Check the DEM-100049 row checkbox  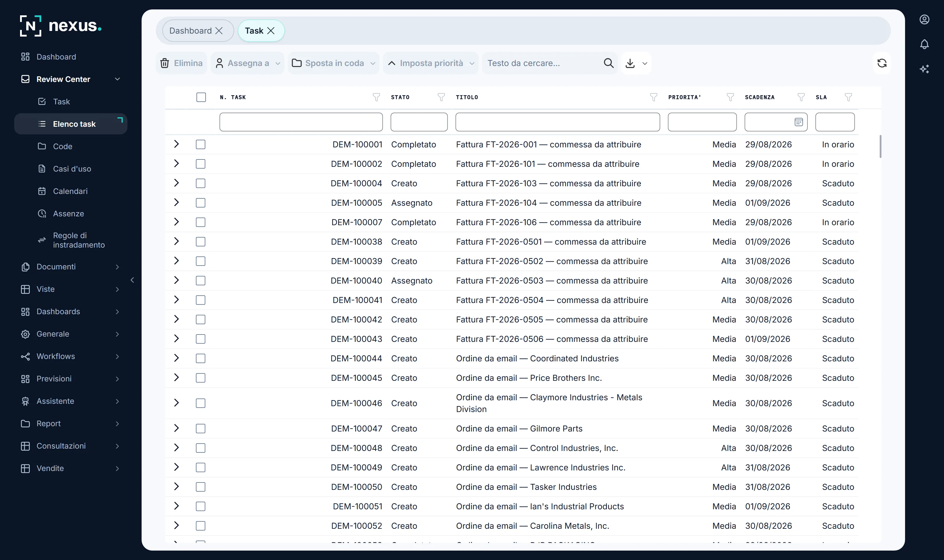pyautogui.click(x=201, y=467)
